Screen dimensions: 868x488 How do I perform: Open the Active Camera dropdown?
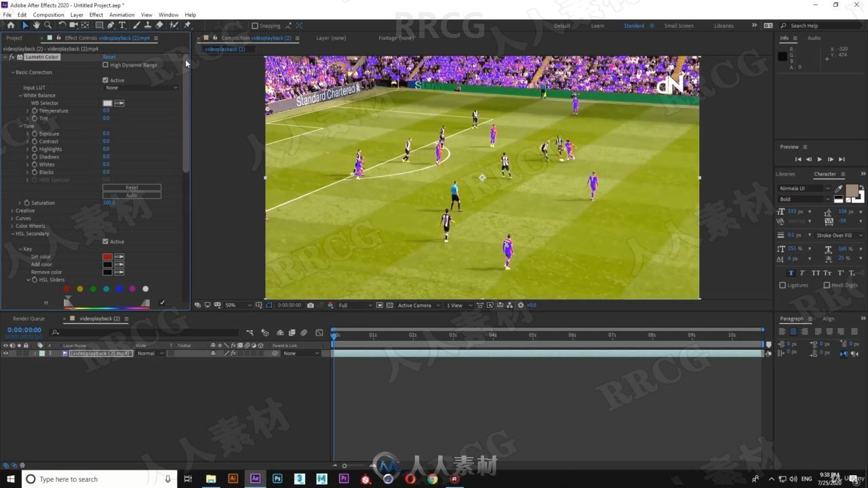(x=419, y=306)
